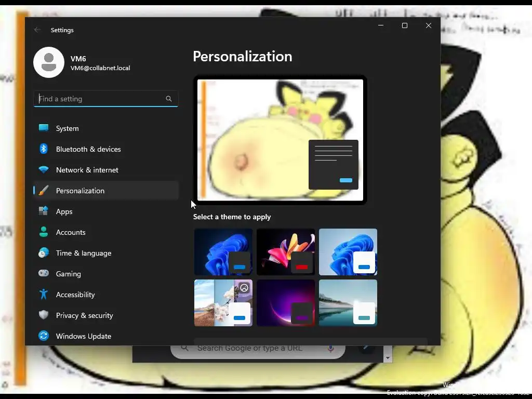Viewport: 532px width, 399px height.
Task: Close the Settings window
Action: tap(429, 25)
